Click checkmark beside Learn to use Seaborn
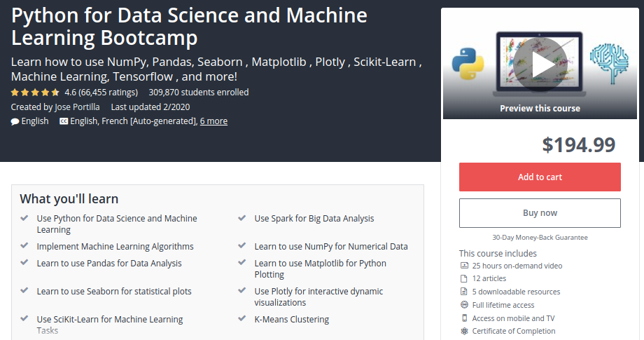644x340 pixels. 24,290
